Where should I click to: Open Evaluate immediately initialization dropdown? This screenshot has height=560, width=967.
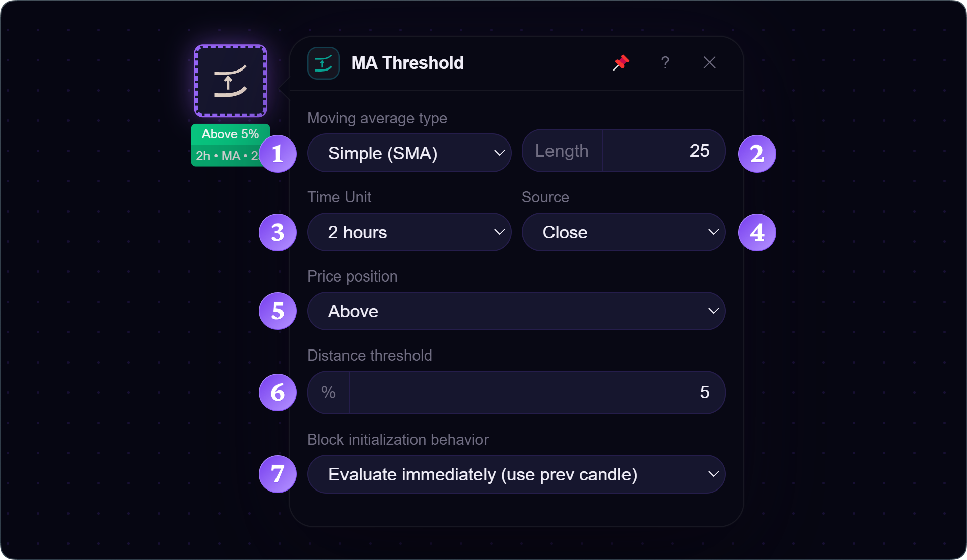tap(516, 474)
